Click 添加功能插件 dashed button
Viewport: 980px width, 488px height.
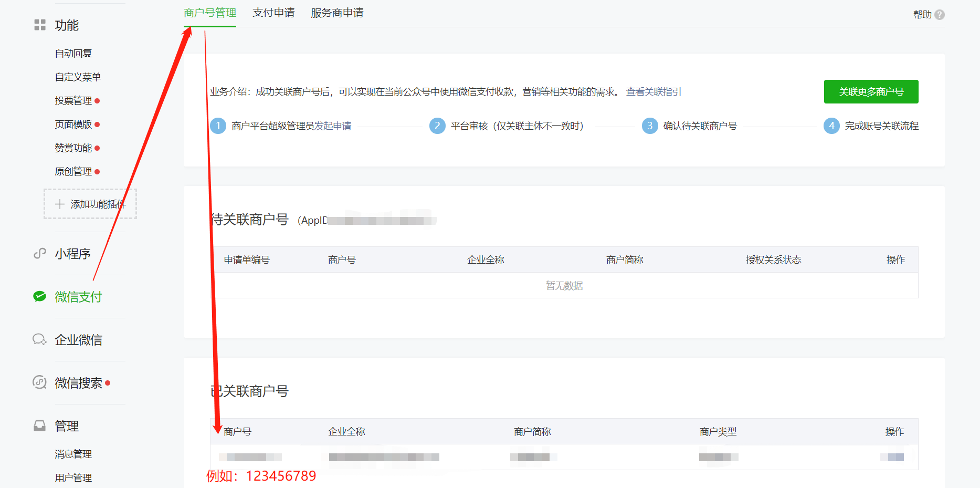[x=90, y=204]
